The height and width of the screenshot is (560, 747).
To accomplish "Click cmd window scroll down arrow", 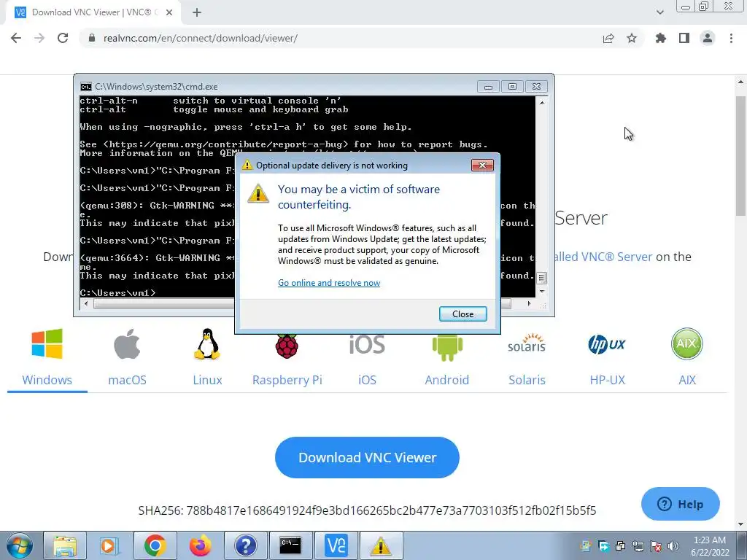I will pos(542,292).
